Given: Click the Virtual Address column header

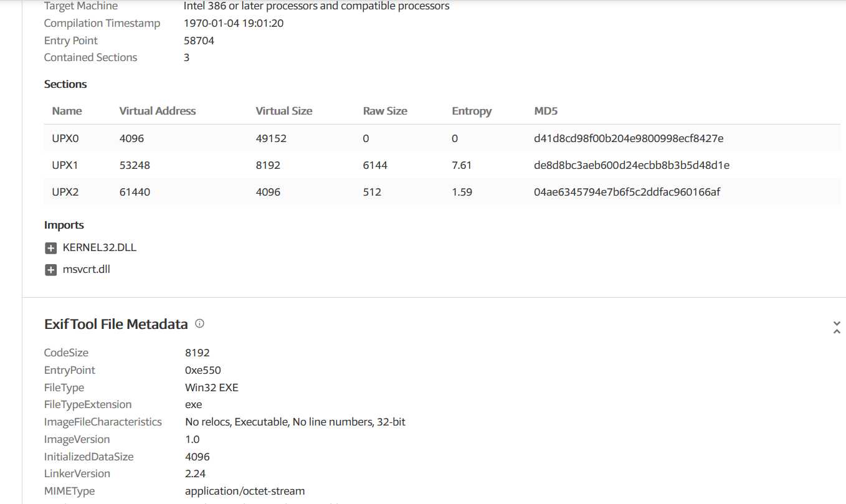Looking at the screenshot, I should pyautogui.click(x=158, y=111).
